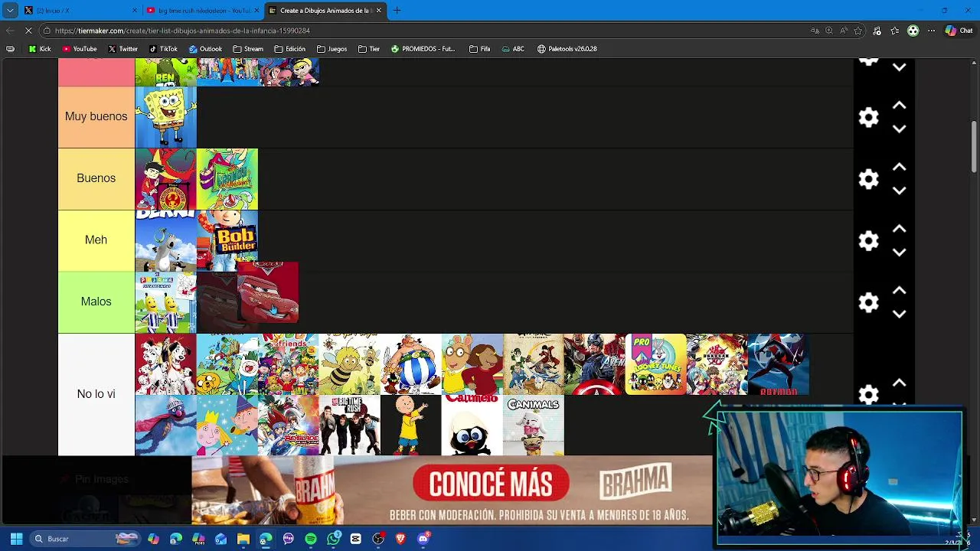Move Malos row down with chevron
Viewport: 980px width, 551px height.
(x=900, y=314)
